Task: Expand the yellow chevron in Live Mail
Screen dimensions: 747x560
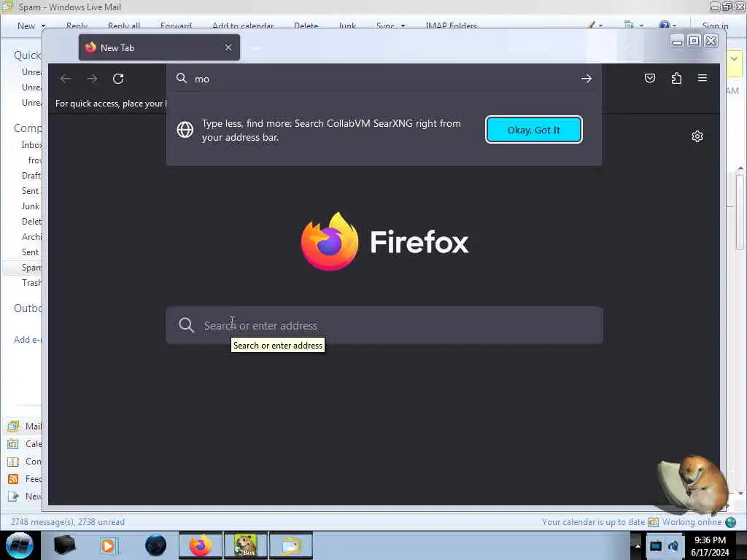Action: 734,59
